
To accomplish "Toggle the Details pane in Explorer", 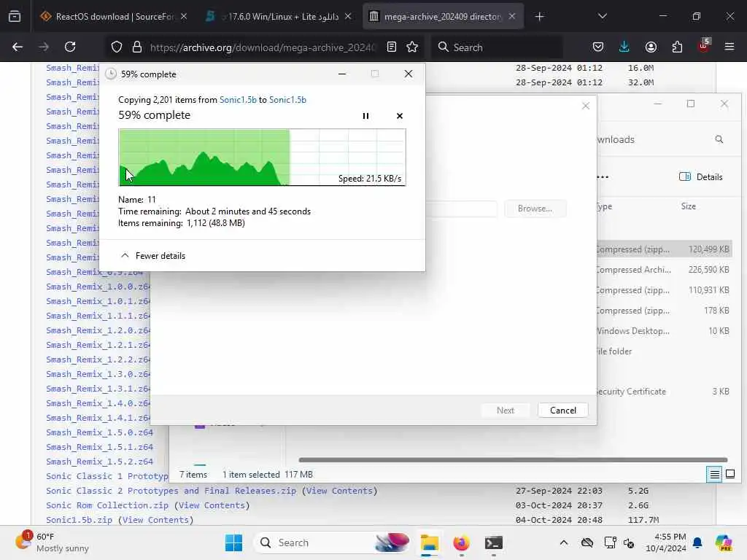I will pyautogui.click(x=700, y=176).
